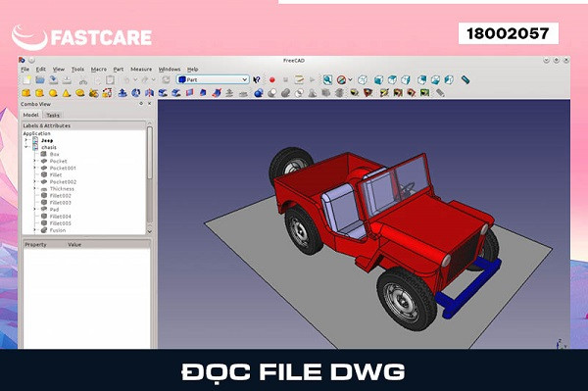Click the Paste clipboard icon
This screenshot has height=391, width=588.
tap(110, 79)
